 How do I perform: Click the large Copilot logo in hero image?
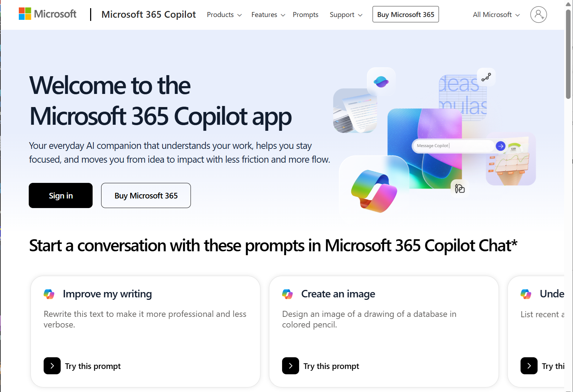pos(374,191)
